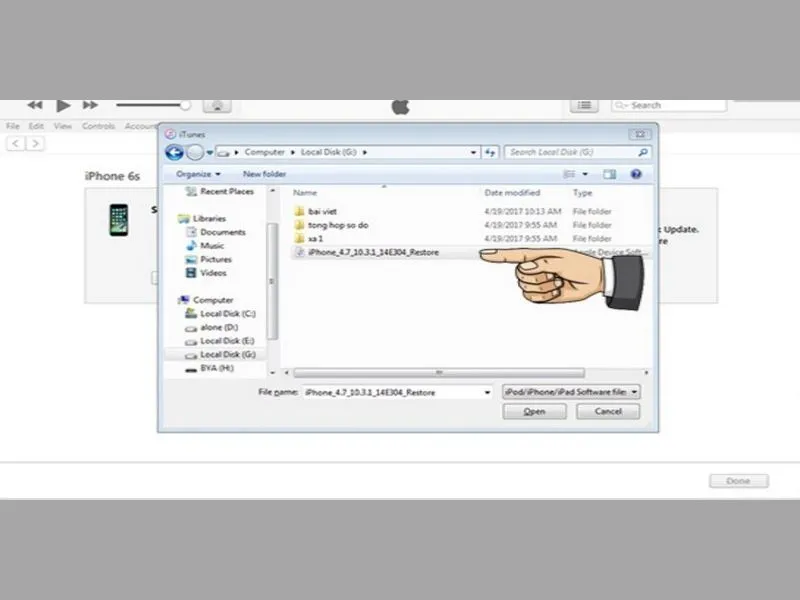Open the View menu in iTunes

pyautogui.click(x=63, y=126)
